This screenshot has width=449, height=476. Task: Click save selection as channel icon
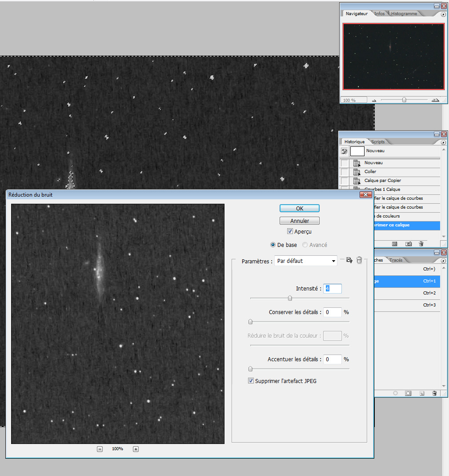408,393
